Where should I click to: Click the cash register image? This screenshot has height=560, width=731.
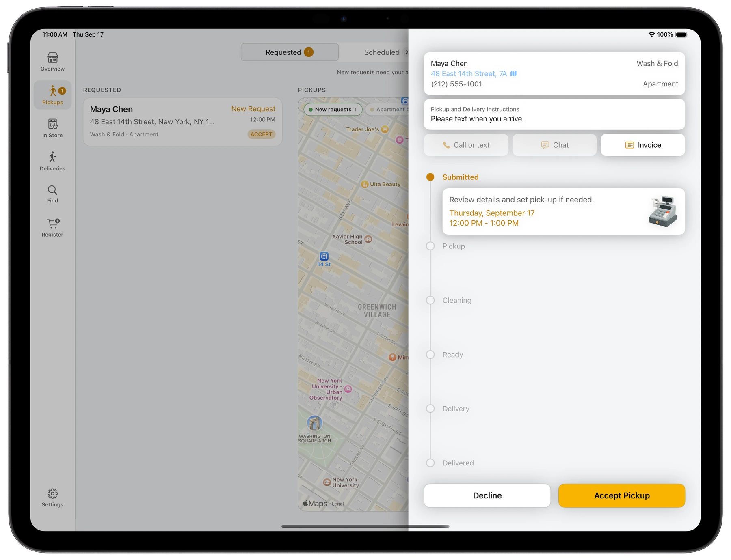662,211
